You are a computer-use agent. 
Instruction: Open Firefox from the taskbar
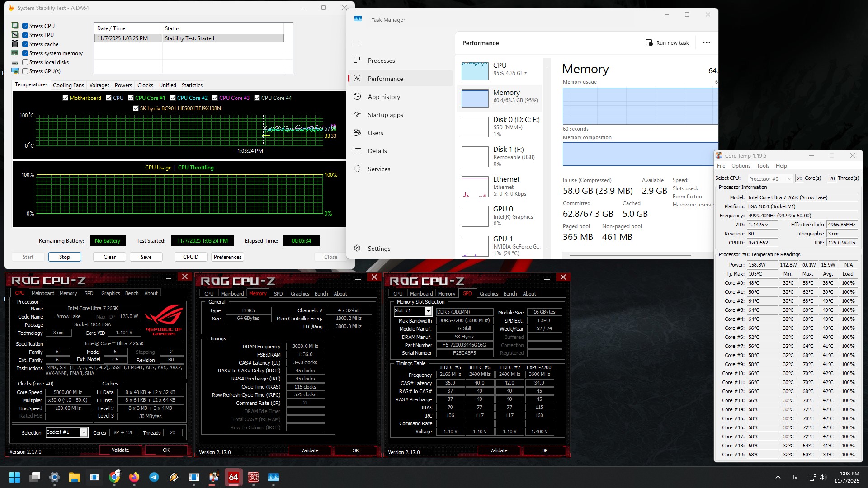point(134,477)
